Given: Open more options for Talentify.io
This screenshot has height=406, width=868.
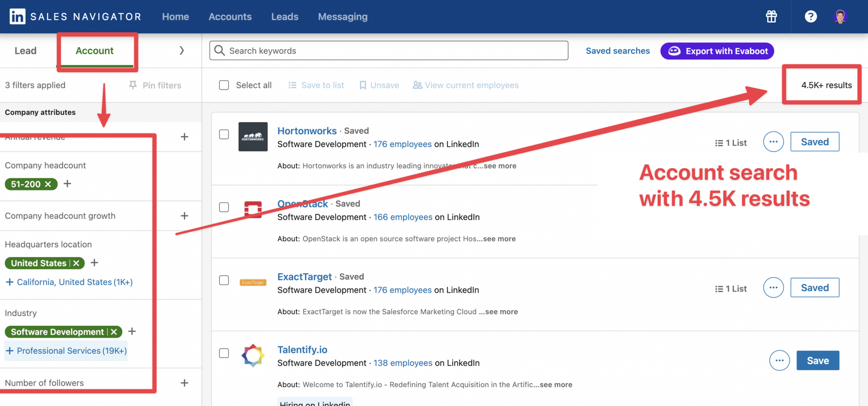Looking at the screenshot, I should [779, 361].
